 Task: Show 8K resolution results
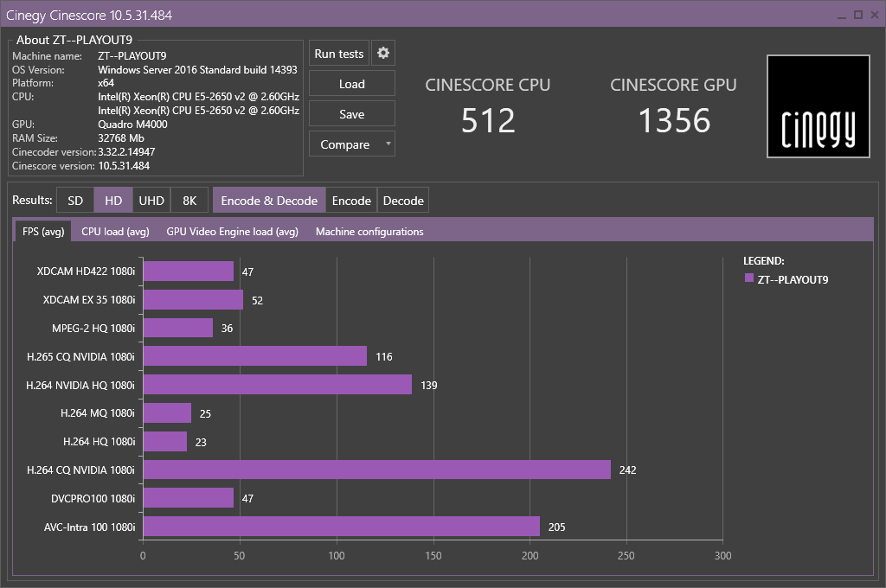click(189, 201)
